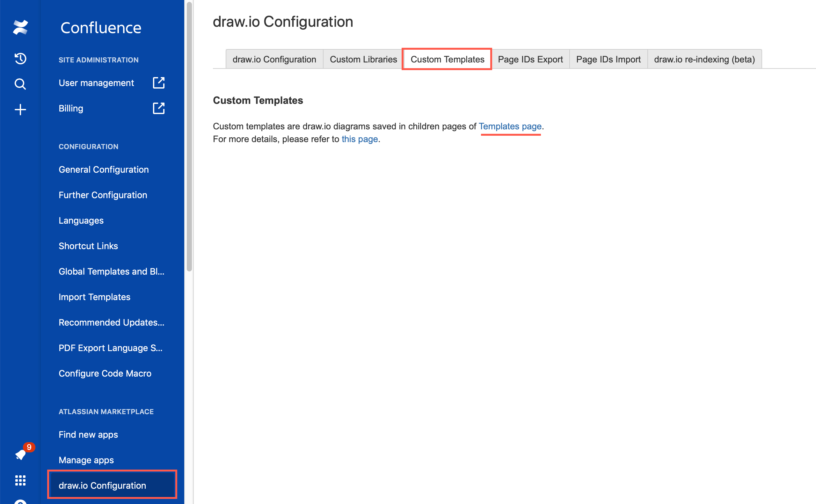
Task: Click the app switcher grid icon
Action: [20, 480]
